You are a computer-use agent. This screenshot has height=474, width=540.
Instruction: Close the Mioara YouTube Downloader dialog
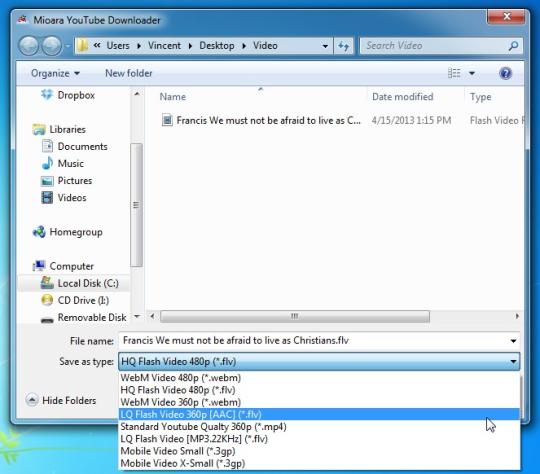(507, 17)
